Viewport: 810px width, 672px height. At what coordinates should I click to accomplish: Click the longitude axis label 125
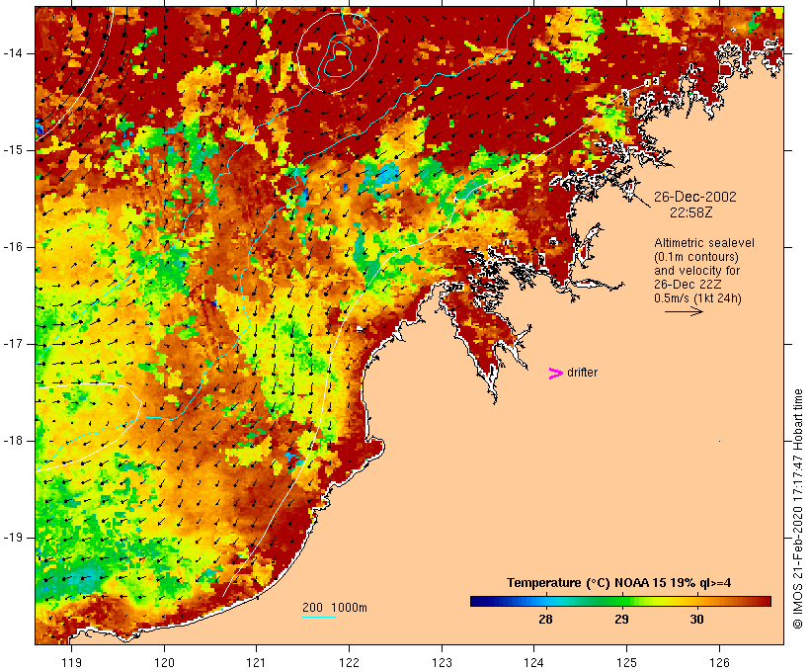click(x=626, y=663)
